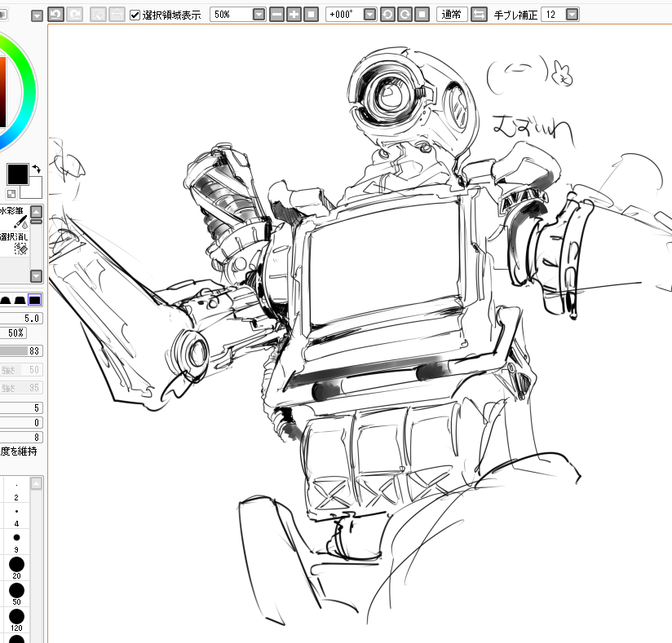Click the Undo button in the toolbar
The width and height of the screenshot is (672, 643).
tap(55, 15)
